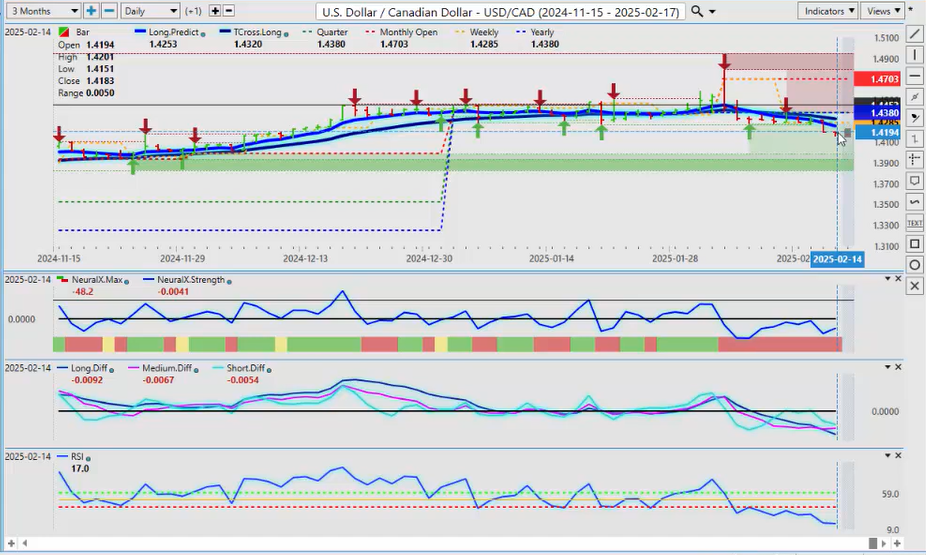
Task: Click the X delete drawings tool icon
Action: click(x=913, y=286)
